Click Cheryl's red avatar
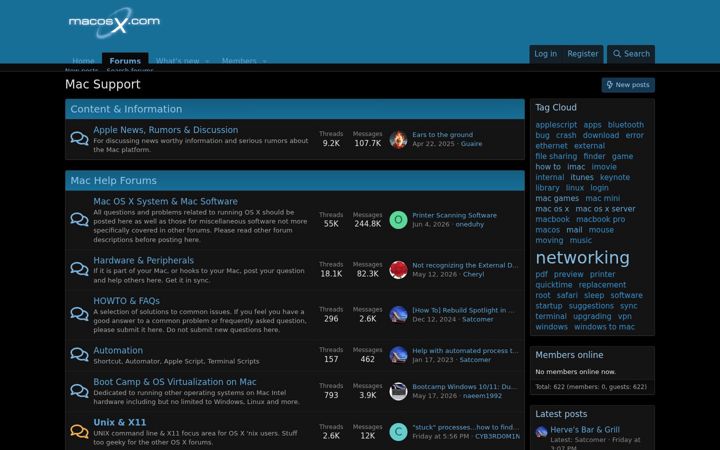The image size is (720, 450). [398, 270]
